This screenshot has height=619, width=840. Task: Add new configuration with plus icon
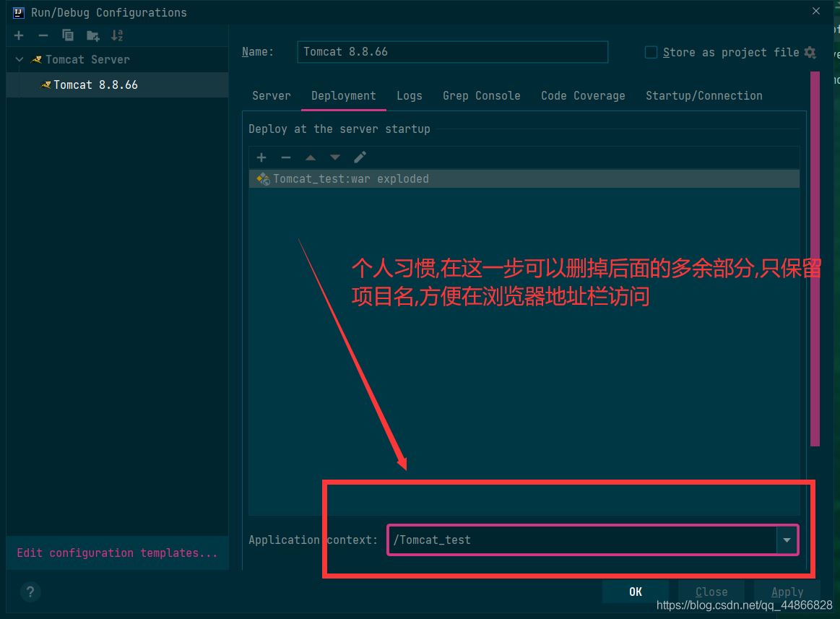19,35
